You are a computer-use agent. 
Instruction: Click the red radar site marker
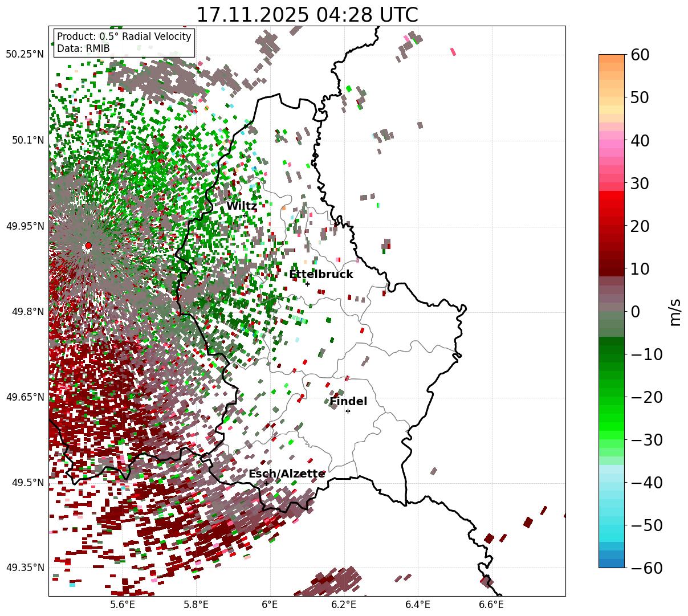88,246
